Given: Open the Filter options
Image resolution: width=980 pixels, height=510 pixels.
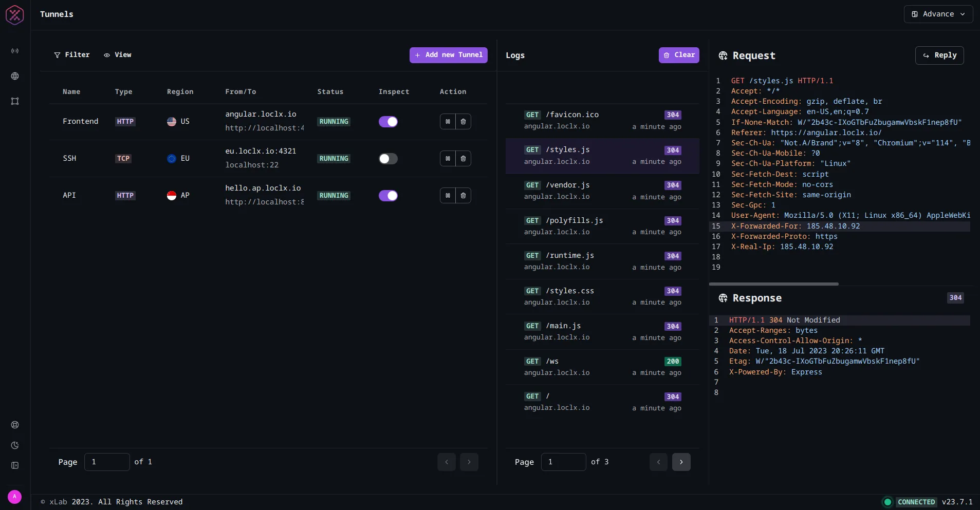Looking at the screenshot, I should click(72, 55).
